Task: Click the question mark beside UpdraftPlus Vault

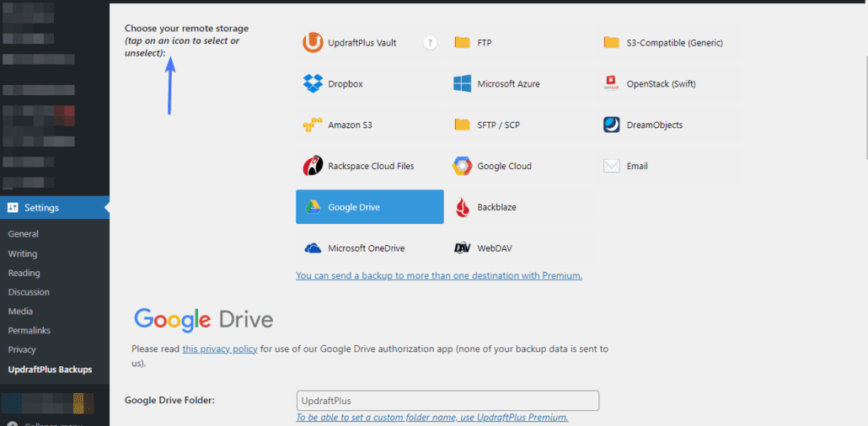Action: [x=430, y=43]
